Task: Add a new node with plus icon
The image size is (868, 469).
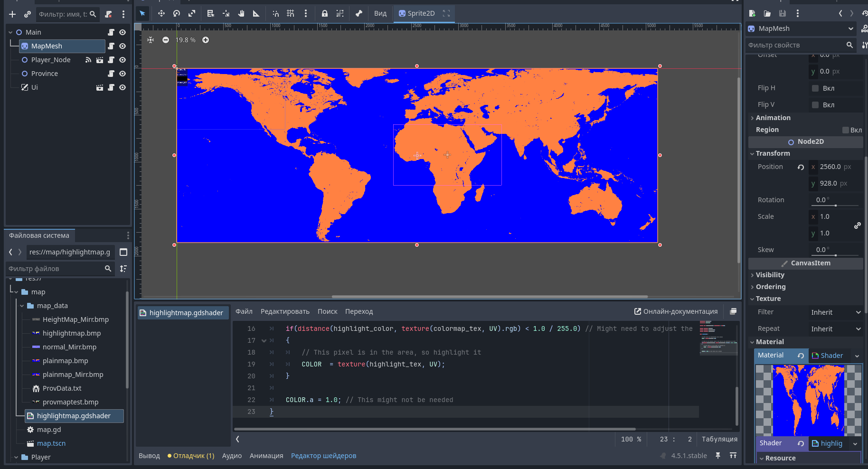Action: coord(12,14)
